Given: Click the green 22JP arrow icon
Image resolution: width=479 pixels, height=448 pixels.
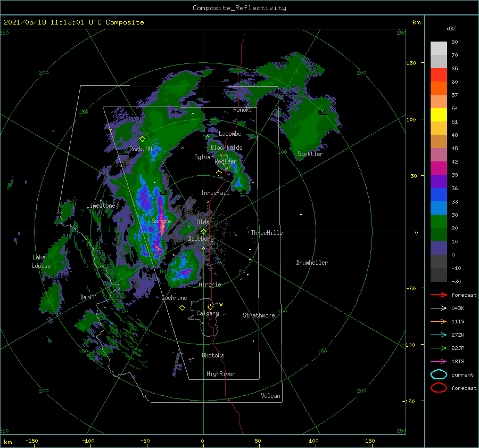Looking at the screenshot, I should pos(439,348).
